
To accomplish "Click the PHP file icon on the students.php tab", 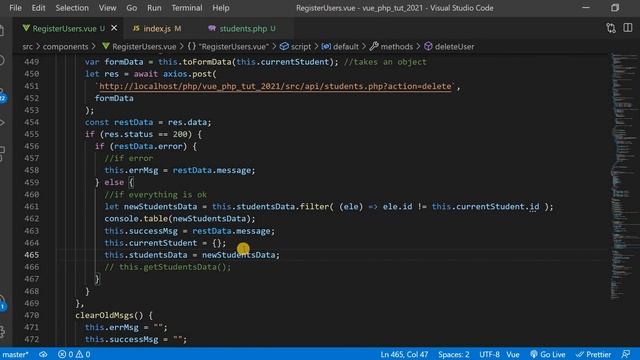I will (212, 28).
